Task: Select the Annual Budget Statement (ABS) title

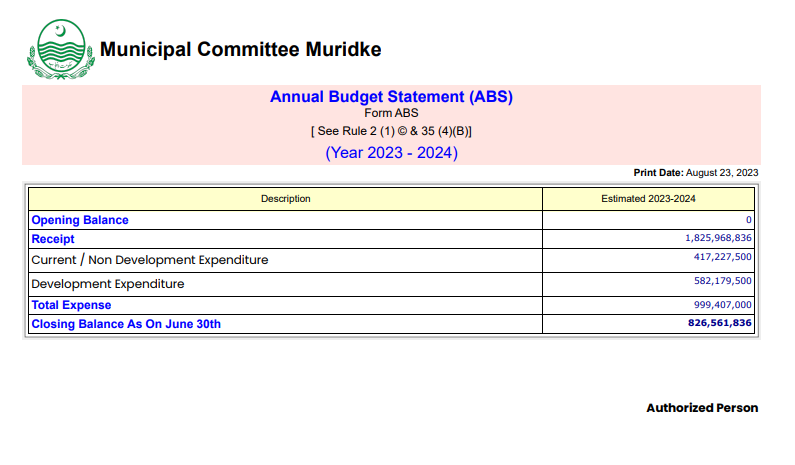Action: [391, 97]
